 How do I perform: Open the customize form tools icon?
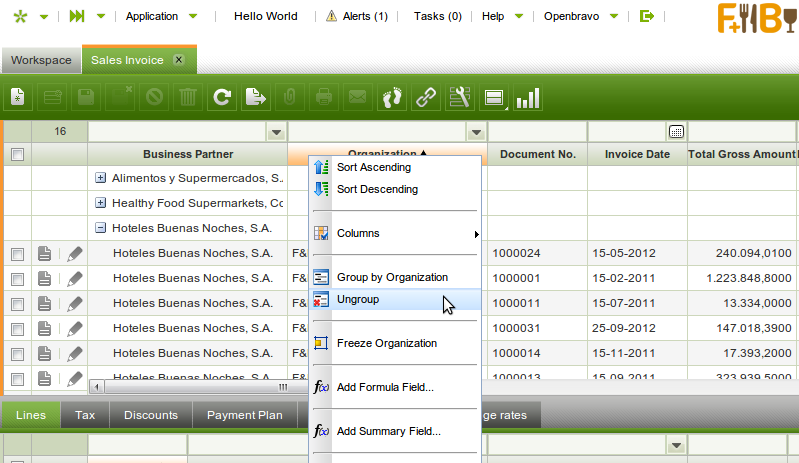pyautogui.click(x=459, y=97)
